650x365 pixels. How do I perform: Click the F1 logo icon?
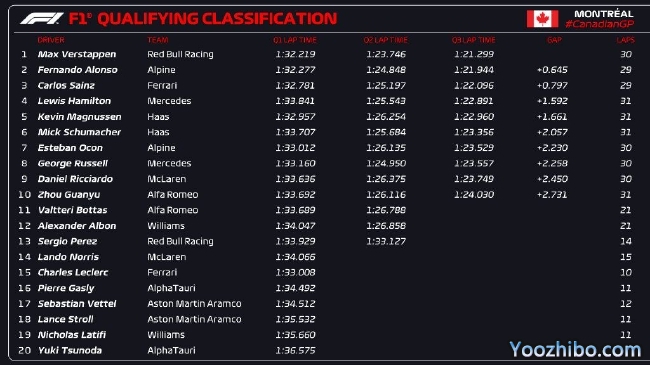coord(41,19)
